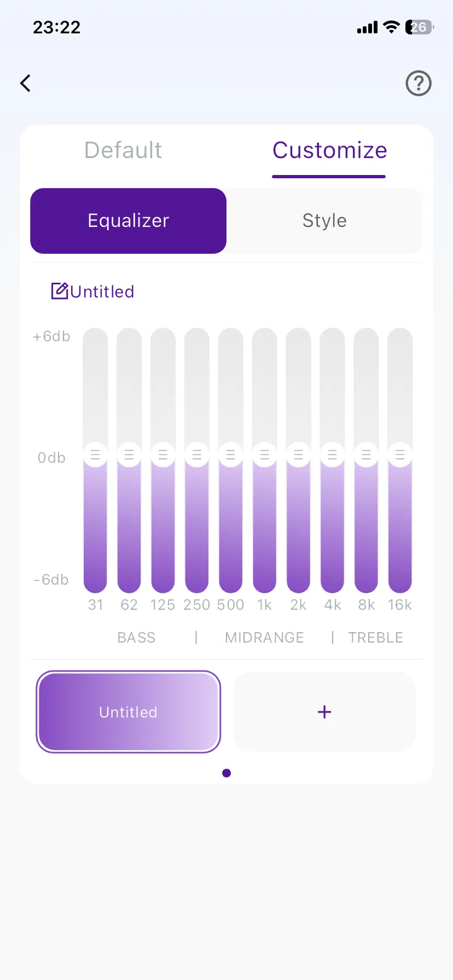The width and height of the screenshot is (453, 980).
Task: Select the Equalizer segment
Action: [x=129, y=221]
